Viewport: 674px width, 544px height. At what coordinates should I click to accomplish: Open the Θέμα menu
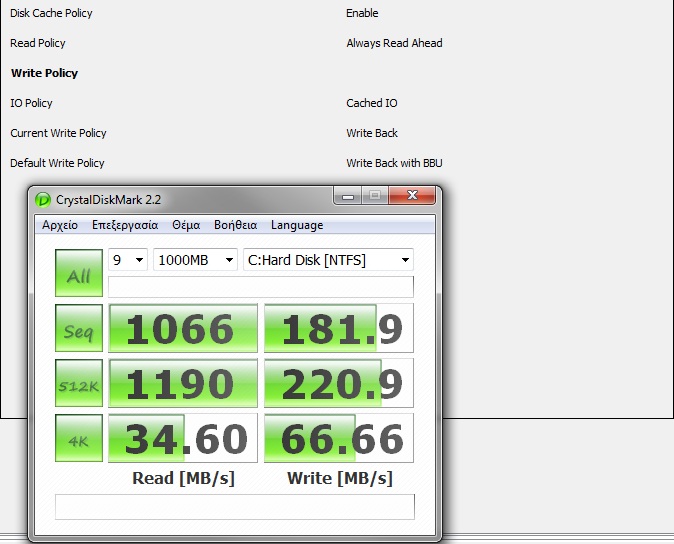click(186, 225)
